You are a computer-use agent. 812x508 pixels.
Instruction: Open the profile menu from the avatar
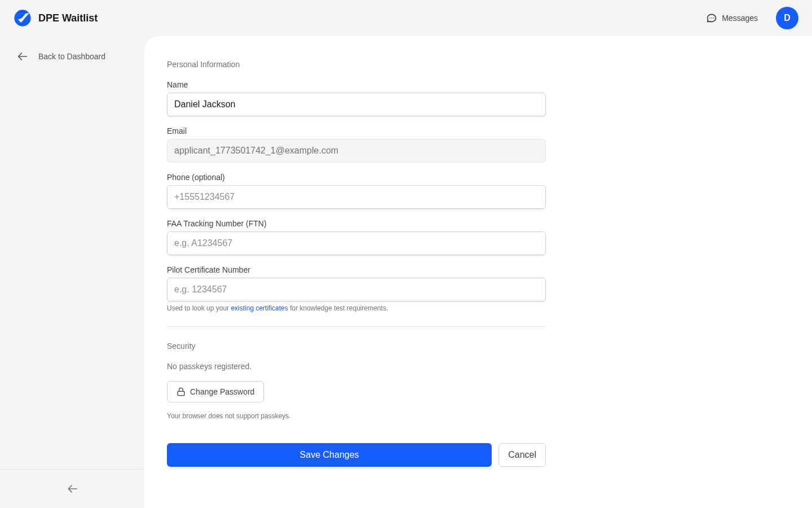(x=787, y=18)
